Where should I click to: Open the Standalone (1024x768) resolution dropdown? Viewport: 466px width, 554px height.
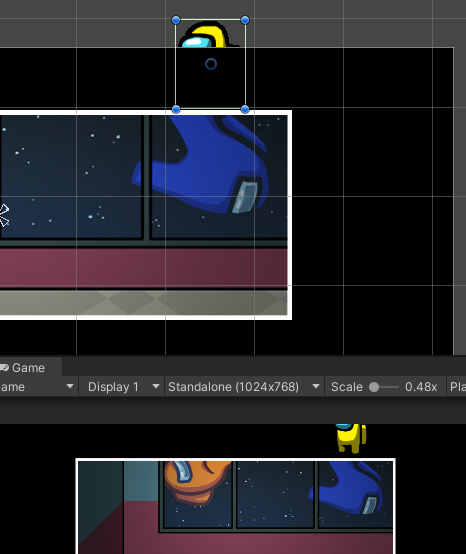point(244,387)
